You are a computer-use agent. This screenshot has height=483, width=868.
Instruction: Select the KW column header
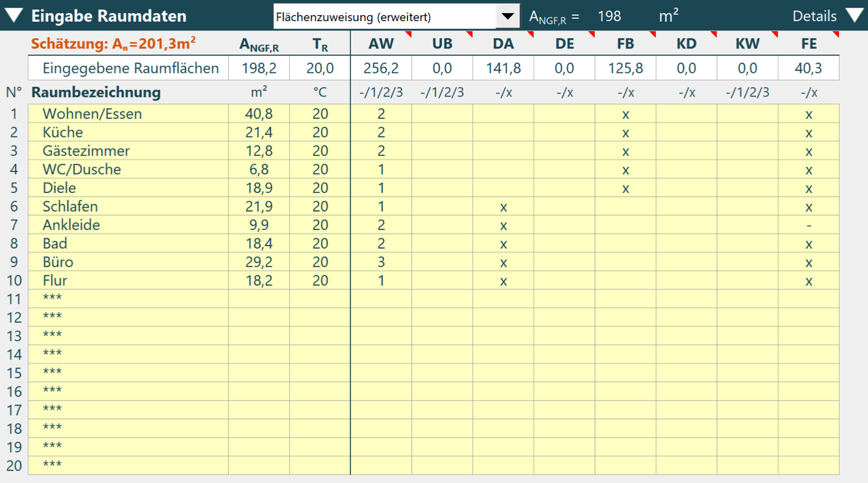point(747,44)
